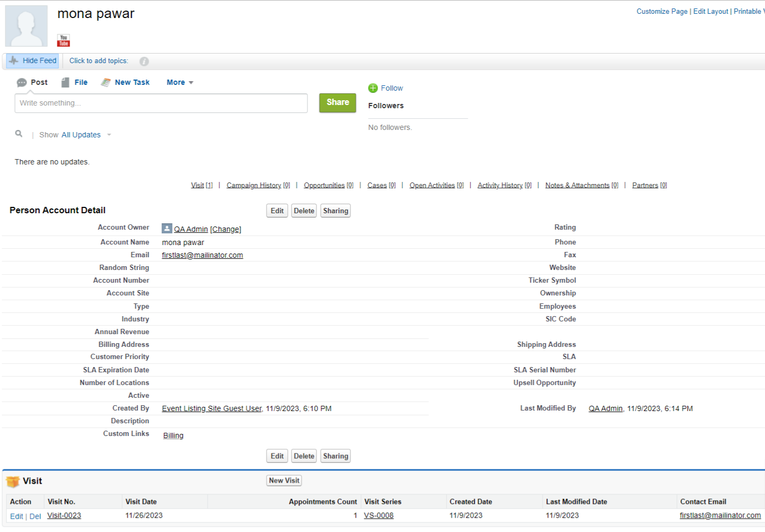Click the File document icon
This screenshot has width=765, height=532.
[x=65, y=83]
